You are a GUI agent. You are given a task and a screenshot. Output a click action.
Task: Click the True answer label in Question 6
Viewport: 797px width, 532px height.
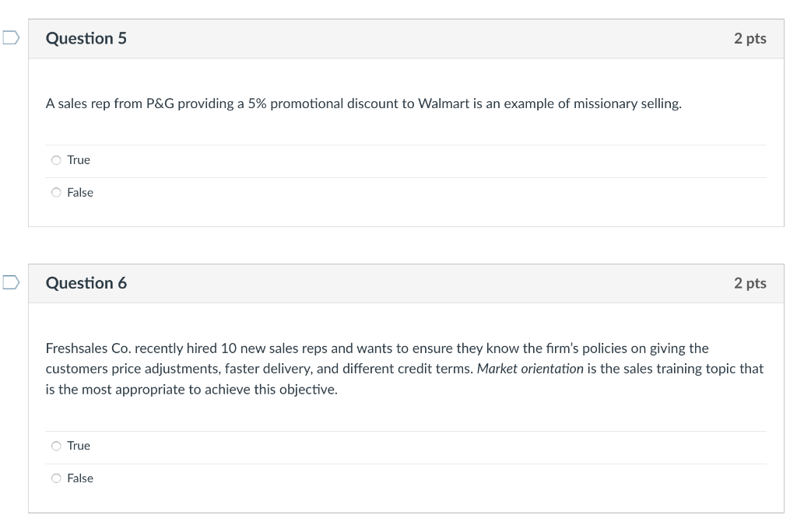pos(78,446)
